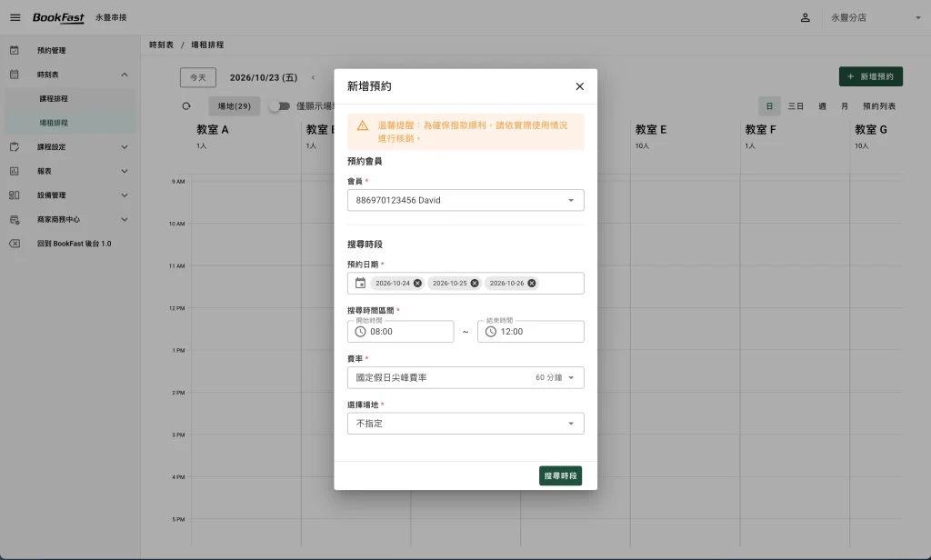
Task: Expand the 課程設定 sidebar section
Action: click(x=70, y=147)
